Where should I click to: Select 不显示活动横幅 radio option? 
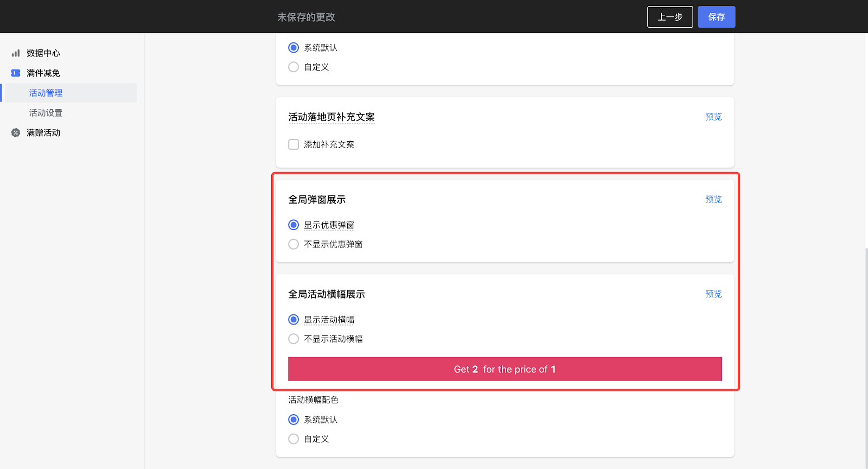click(x=293, y=339)
